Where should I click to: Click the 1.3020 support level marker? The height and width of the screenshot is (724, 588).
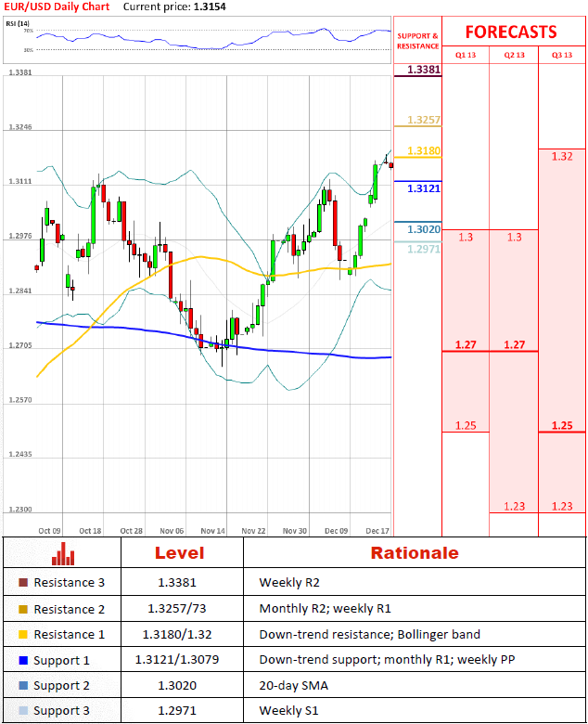pyautogui.click(x=424, y=229)
